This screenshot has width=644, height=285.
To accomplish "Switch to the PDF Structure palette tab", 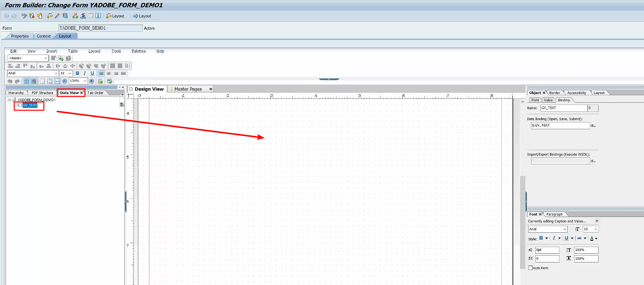I will click(42, 93).
